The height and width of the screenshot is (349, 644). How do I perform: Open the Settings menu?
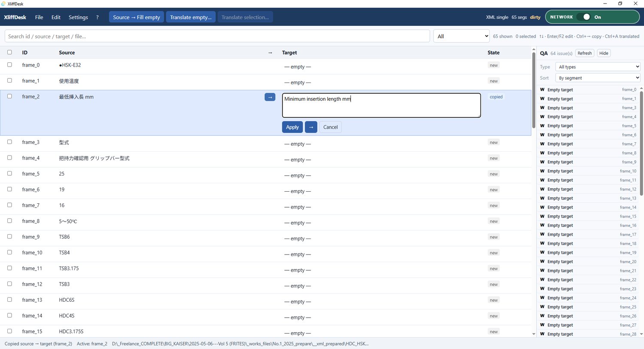(78, 17)
